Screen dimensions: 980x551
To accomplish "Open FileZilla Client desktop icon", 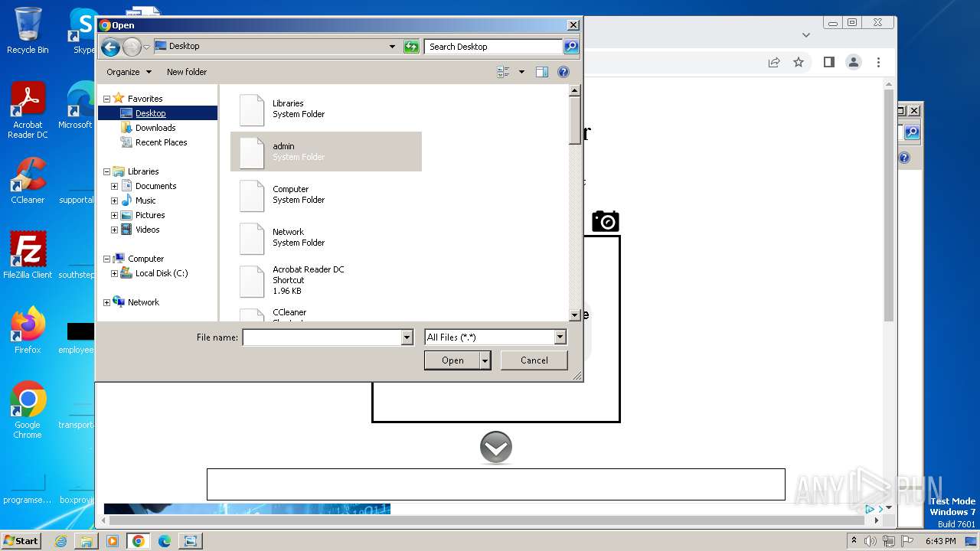I will click(28, 255).
